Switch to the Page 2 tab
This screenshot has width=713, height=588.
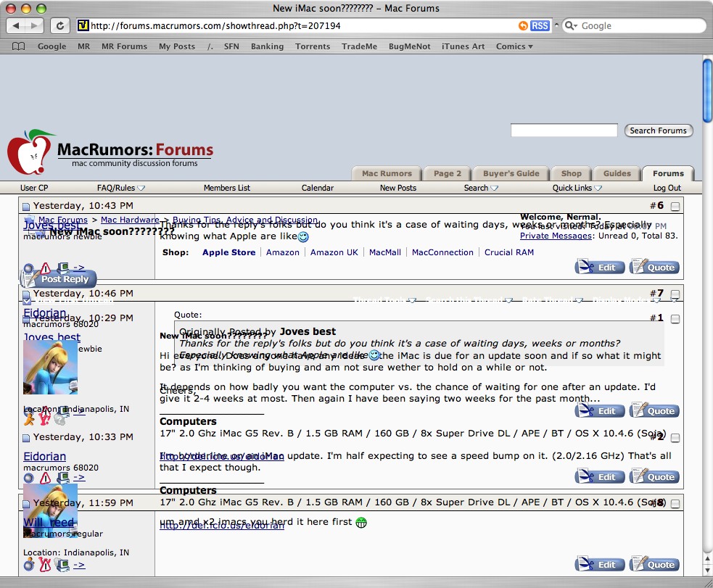click(447, 173)
